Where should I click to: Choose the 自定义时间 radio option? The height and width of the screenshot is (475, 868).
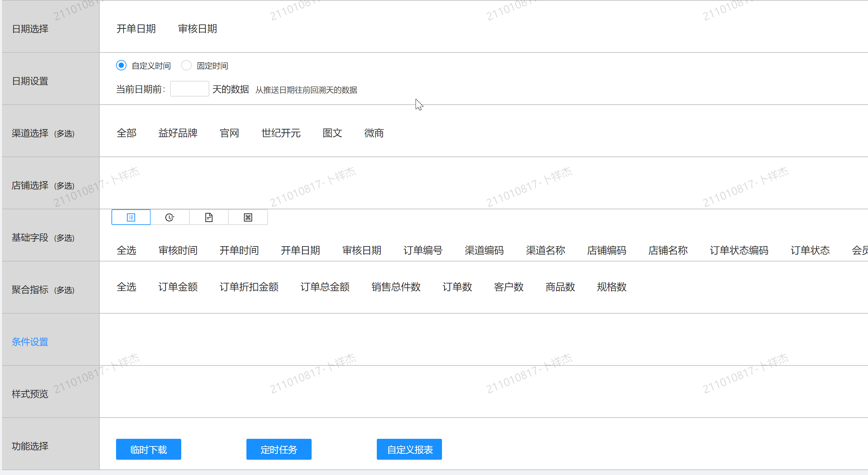tap(121, 66)
